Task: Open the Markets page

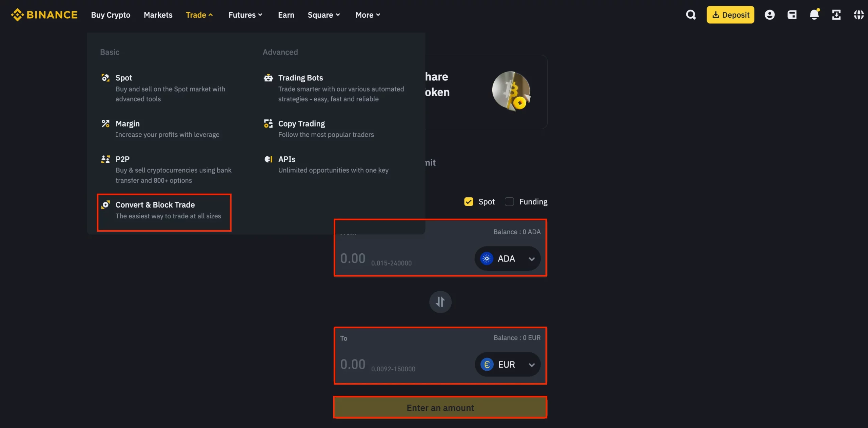Action: pyautogui.click(x=158, y=15)
